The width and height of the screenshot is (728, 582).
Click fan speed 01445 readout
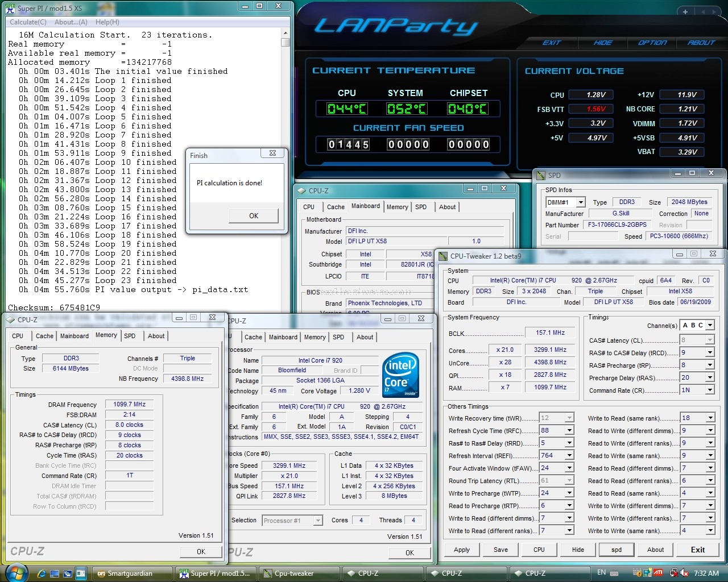coord(348,144)
